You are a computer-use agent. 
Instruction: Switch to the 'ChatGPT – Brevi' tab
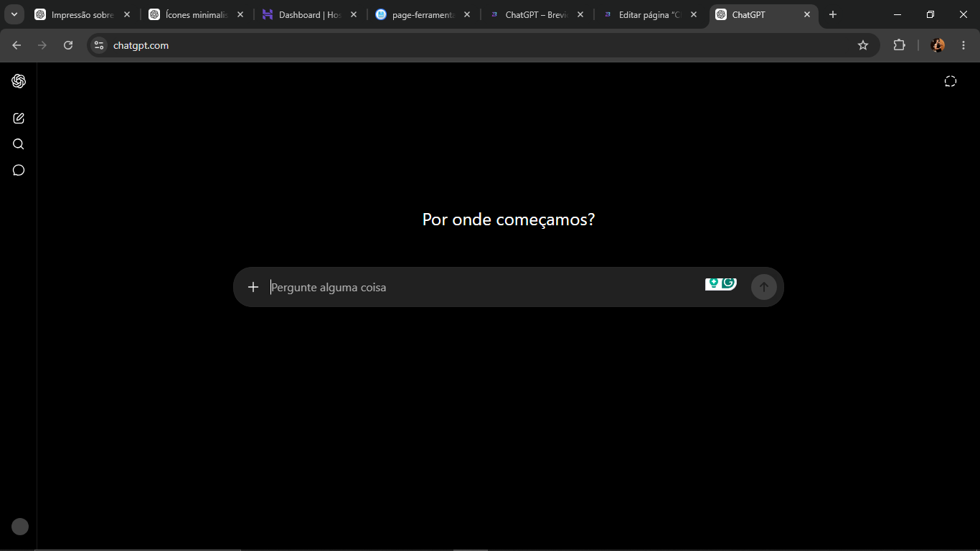click(x=536, y=14)
